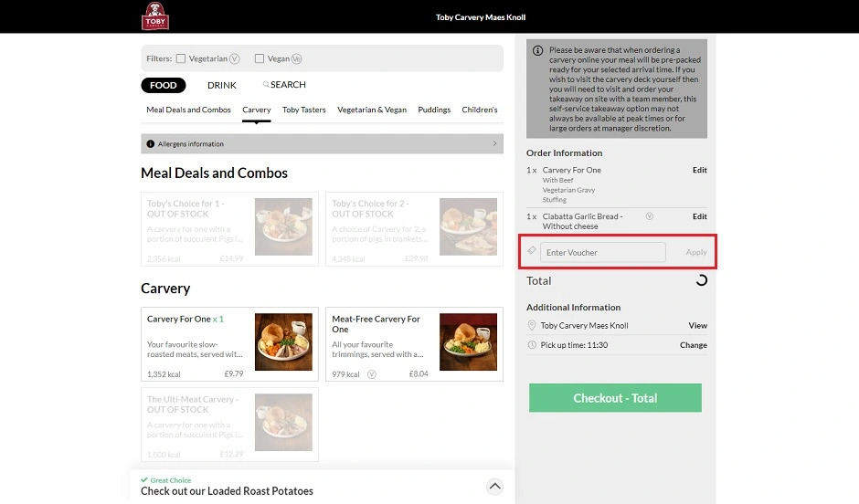
Task: View the Toby Carvery Maes Knoll location
Action: (697, 326)
